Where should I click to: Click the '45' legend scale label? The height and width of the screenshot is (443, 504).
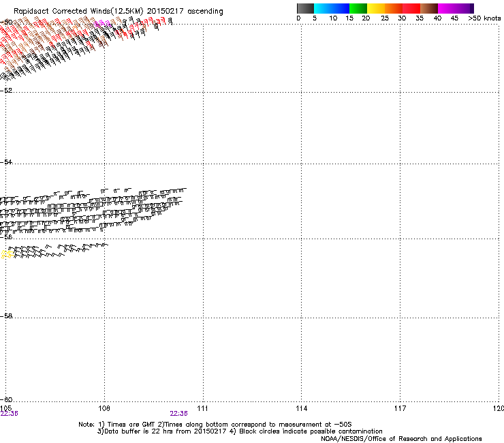pyautogui.click(x=454, y=18)
